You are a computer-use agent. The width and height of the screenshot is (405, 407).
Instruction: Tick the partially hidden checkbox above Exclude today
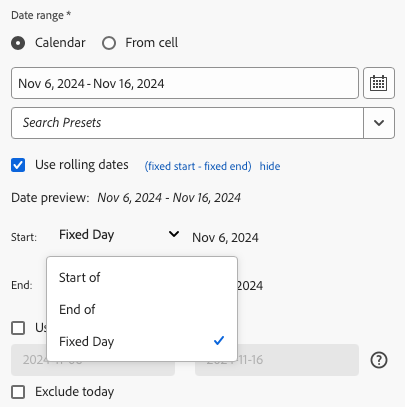click(18, 328)
